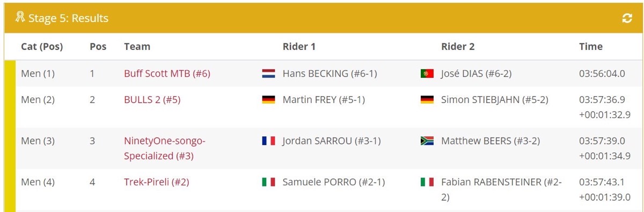This screenshot has width=644, height=212.
Task: Click the Stage 5: Results panel title
Action: pyautogui.click(x=68, y=18)
